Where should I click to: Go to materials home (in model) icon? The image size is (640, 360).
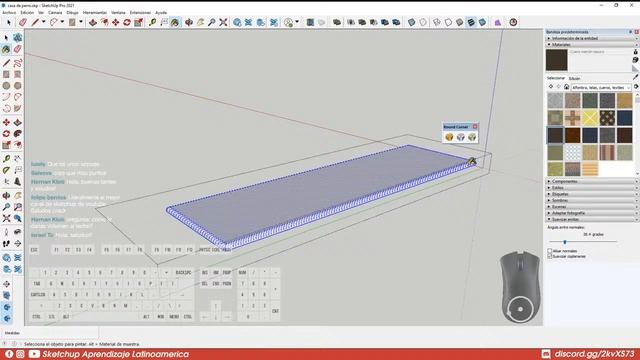click(x=567, y=87)
